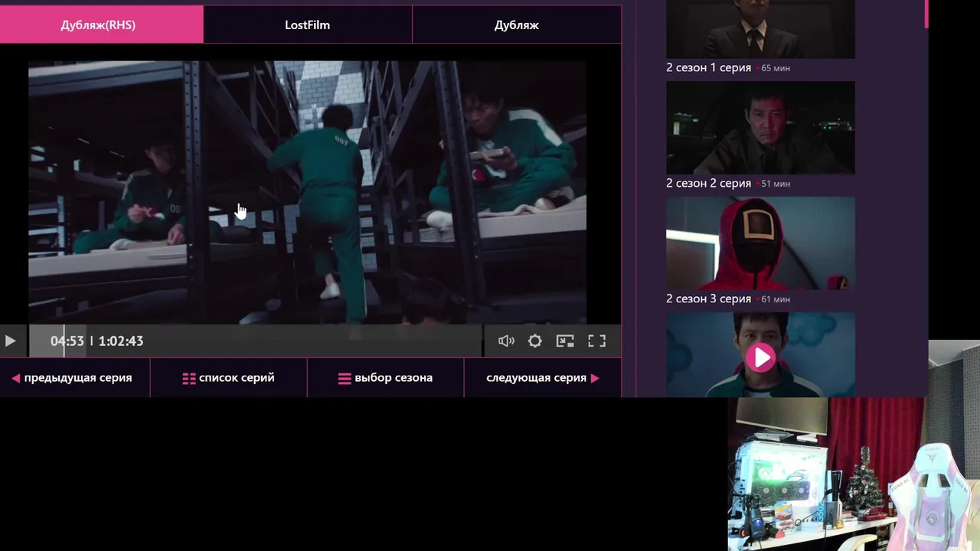
Task: Click the video progress bar
Action: point(256,341)
